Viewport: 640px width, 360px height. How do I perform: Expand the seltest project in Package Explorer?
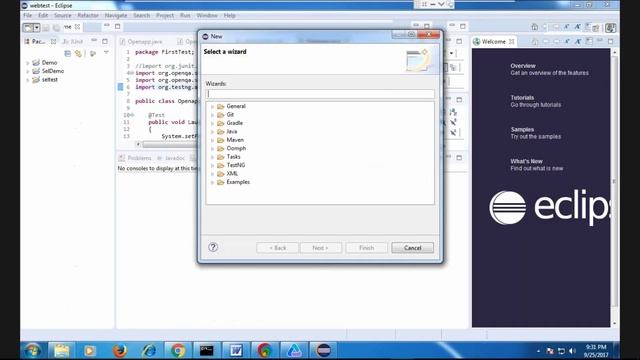[27, 80]
